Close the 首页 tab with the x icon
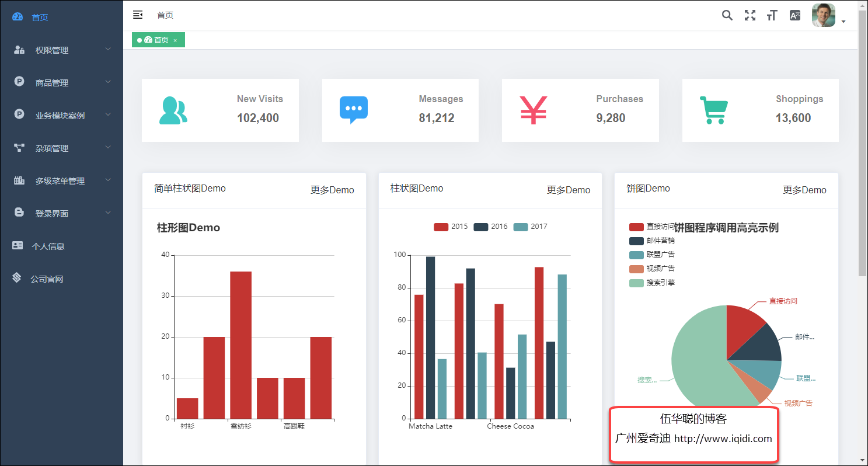 [175, 40]
